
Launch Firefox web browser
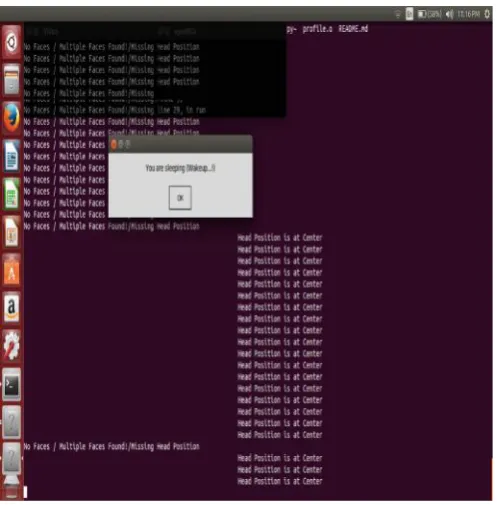(11, 118)
